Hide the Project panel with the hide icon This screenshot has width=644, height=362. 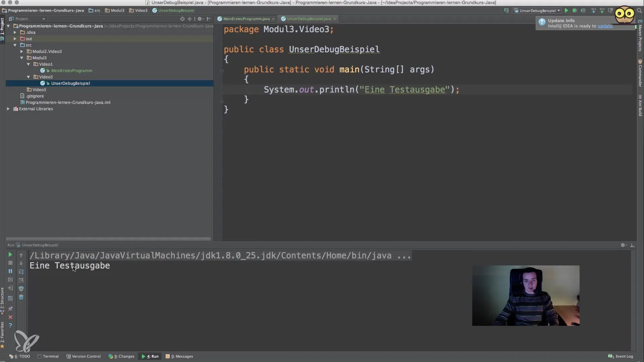(x=209, y=19)
